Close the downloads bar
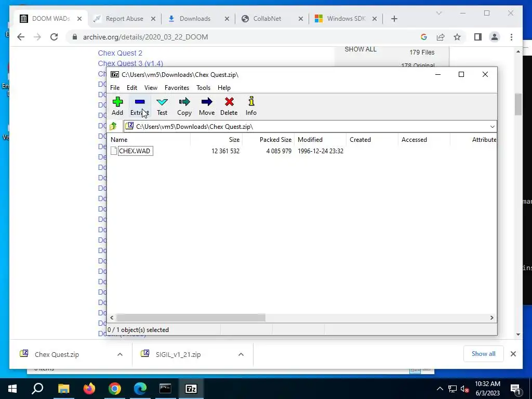Viewport: 532px width, 399px height. coord(513,354)
